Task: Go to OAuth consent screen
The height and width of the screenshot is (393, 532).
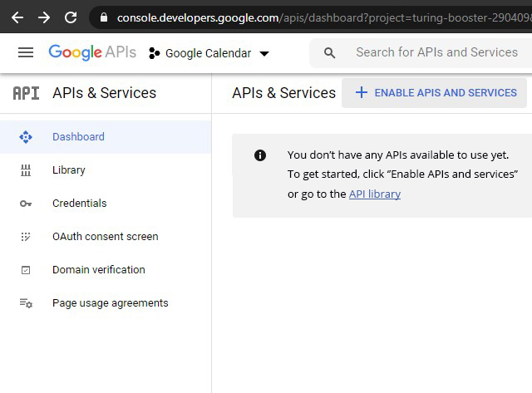Action: [x=105, y=237]
